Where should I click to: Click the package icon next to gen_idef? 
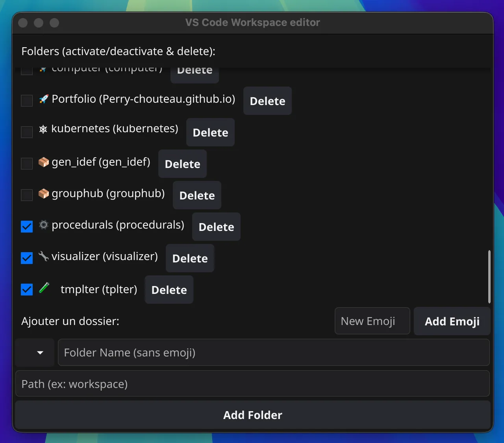pyautogui.click(x=44, y=162)
